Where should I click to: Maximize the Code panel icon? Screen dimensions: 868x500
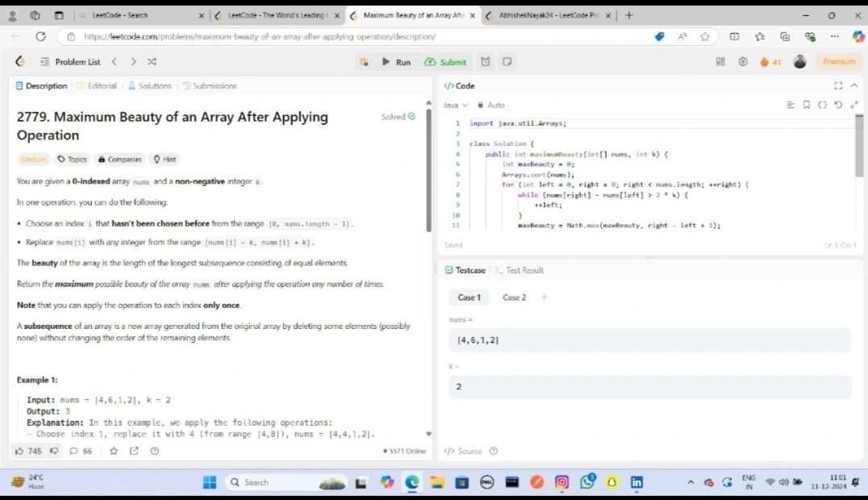[x=838, y=85]
